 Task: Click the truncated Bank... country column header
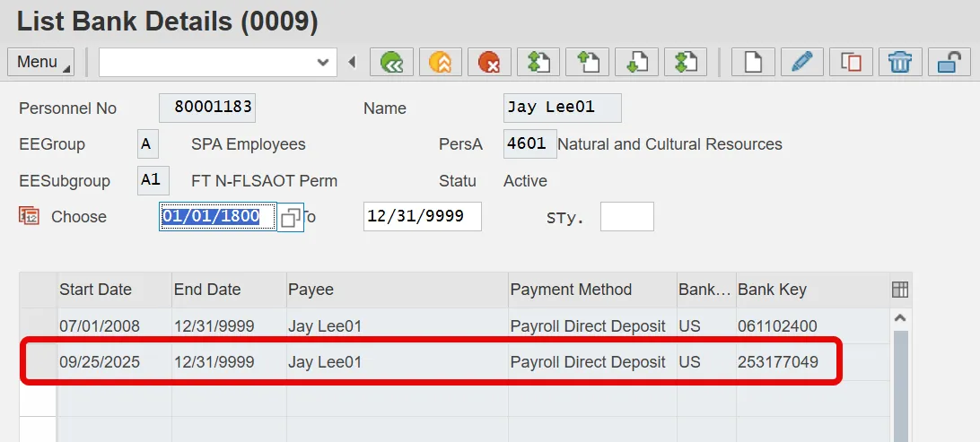(707, 290)
